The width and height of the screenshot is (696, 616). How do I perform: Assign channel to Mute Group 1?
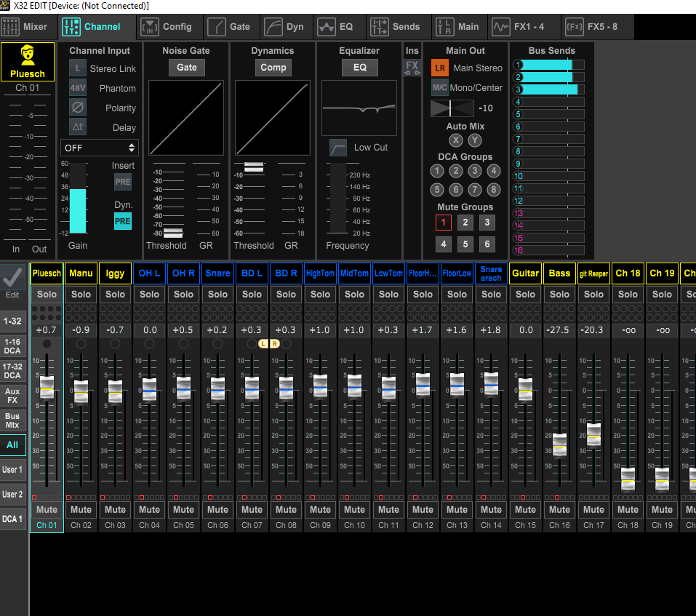click(444, 223)
